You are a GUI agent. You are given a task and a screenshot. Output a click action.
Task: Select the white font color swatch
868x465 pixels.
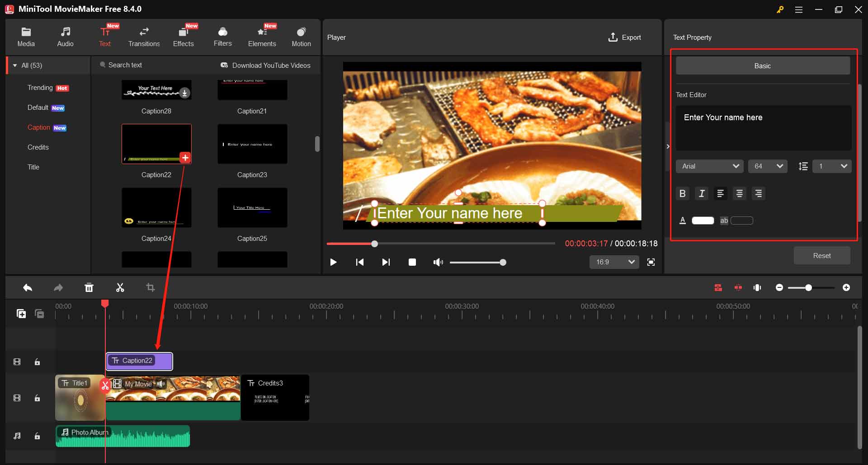(702, 221)
